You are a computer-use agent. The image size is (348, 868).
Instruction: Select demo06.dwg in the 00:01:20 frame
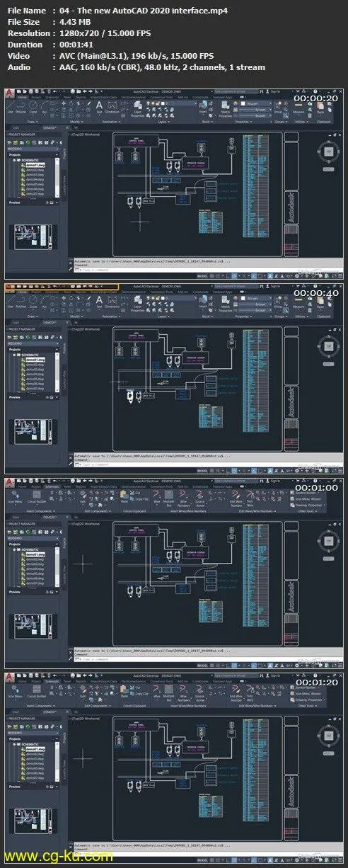(35, 773)
